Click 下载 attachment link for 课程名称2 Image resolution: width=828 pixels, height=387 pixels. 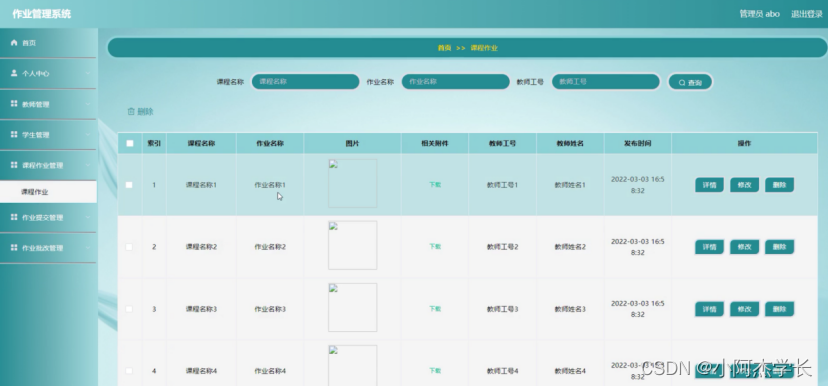435,247
